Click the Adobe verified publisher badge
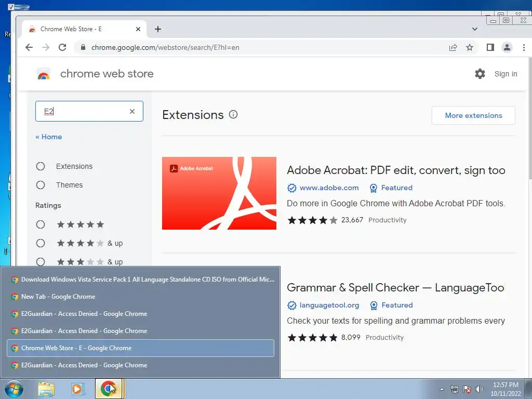 coord(292,188)
